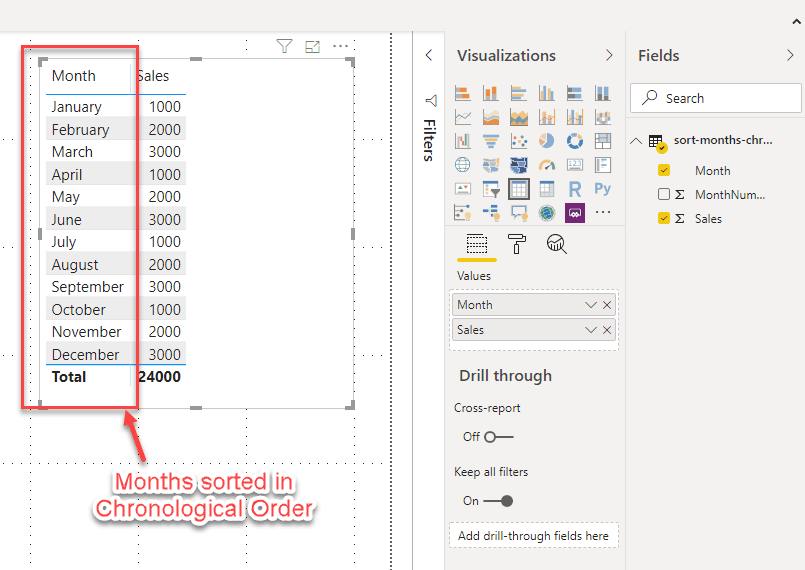Turn on the Cross-report toggle
This screenshot has height=570, width=805.
[497, 437]
